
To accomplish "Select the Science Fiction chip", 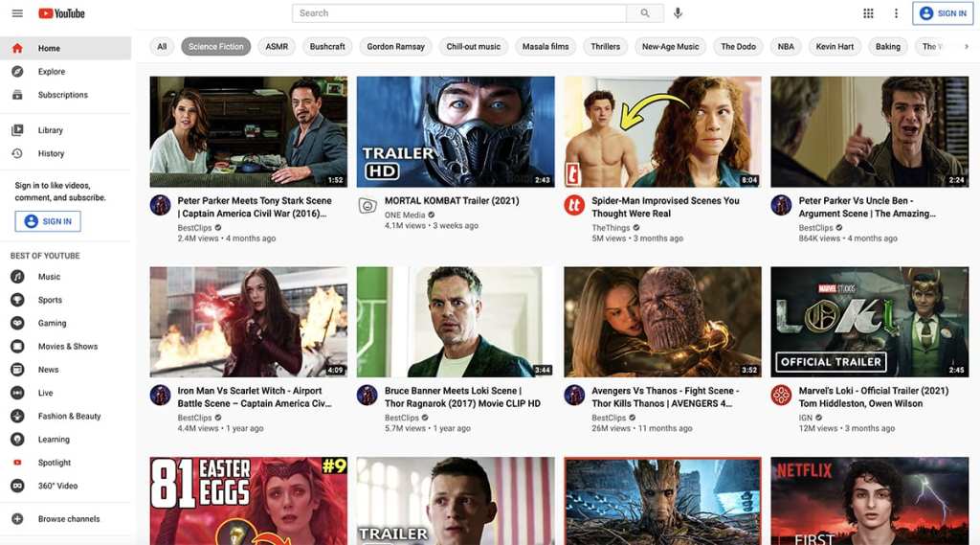I will point(216,46).
